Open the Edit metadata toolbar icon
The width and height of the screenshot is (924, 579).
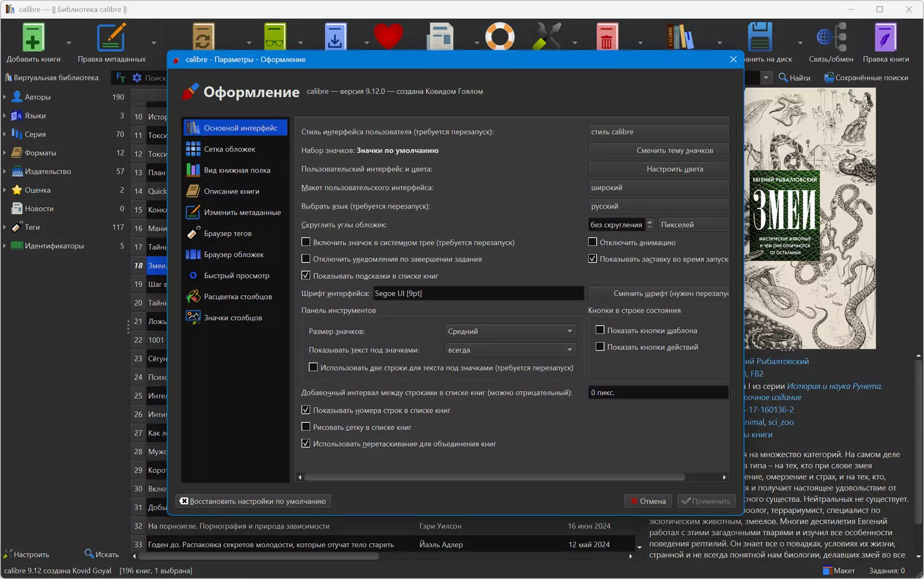tap(111, 37)
